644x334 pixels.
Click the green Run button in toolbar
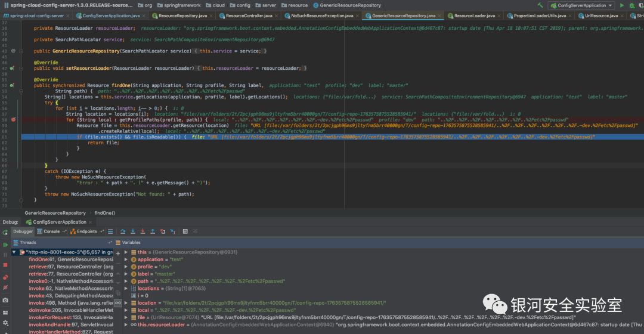(622, 5)
